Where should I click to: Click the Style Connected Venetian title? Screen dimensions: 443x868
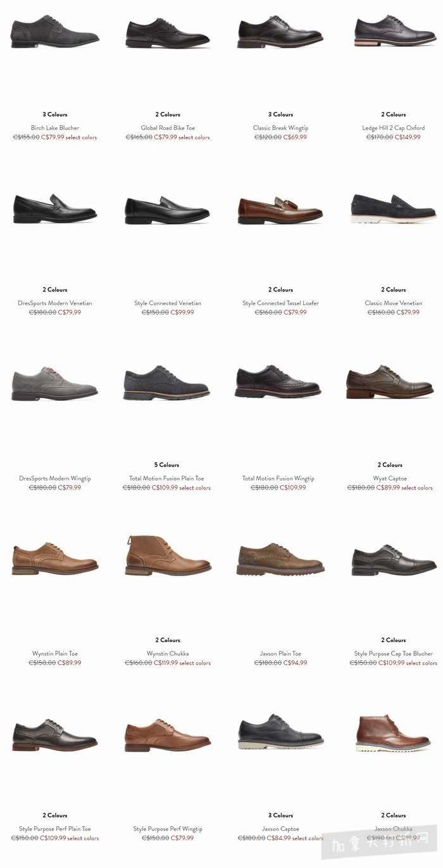pos(168,303)
